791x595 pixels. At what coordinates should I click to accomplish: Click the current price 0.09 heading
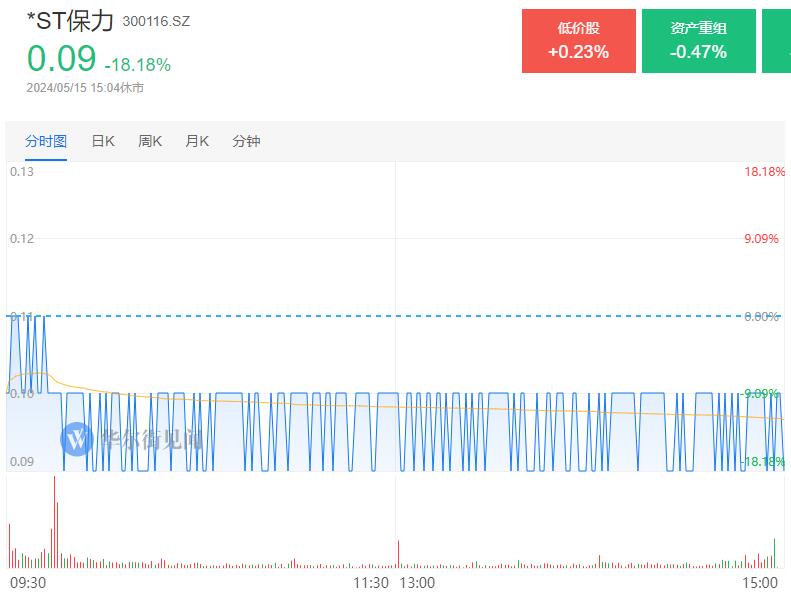[x=62, y=59]
